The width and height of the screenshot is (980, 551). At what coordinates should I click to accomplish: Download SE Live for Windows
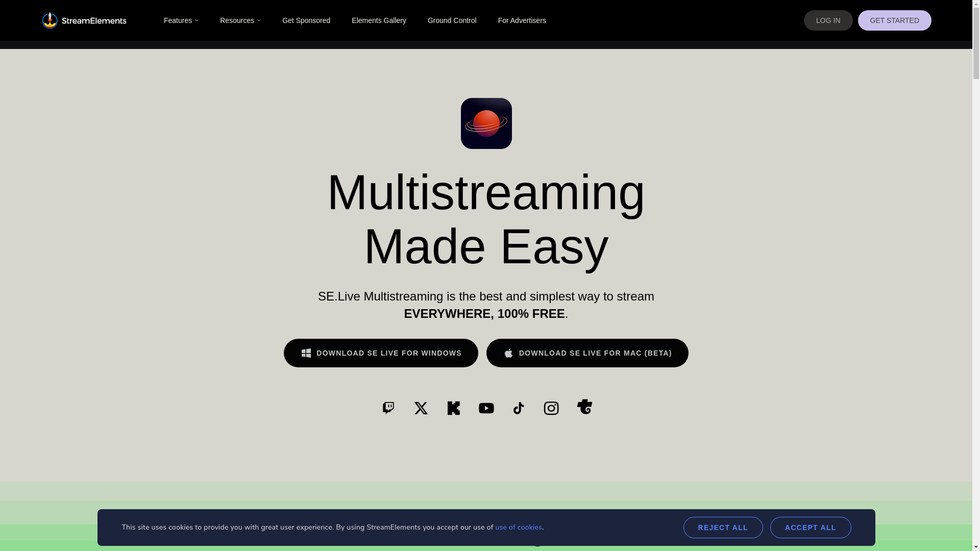[381, 353]
